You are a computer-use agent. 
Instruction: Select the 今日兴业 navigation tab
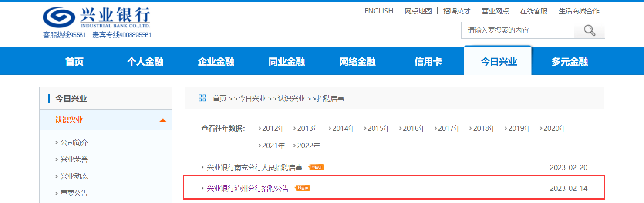(x=498, y=61)
